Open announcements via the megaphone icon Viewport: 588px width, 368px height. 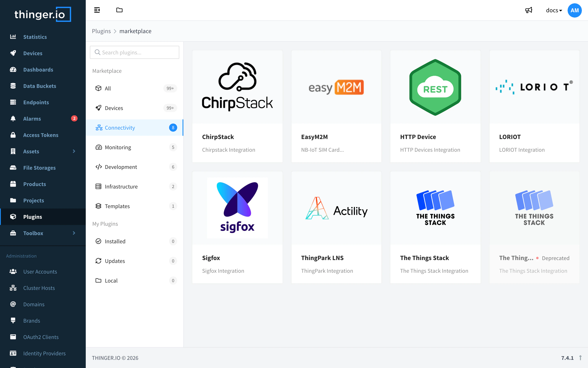point(529,10)
